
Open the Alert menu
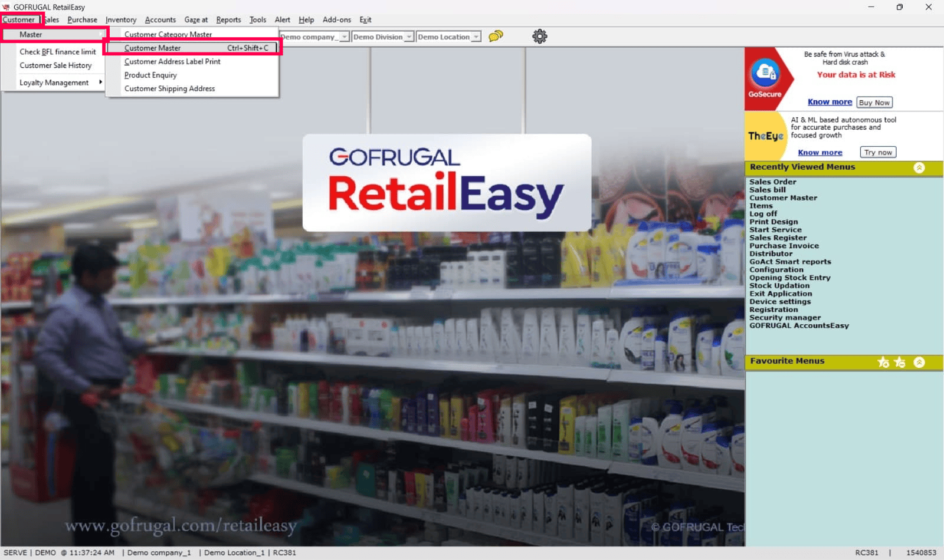tap(283, 19)
